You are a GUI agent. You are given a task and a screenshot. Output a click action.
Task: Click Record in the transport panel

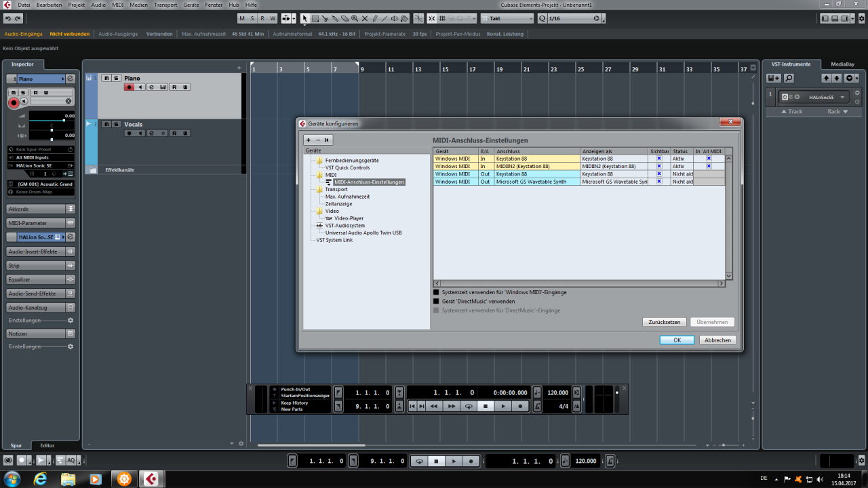[x=520, y=406]
